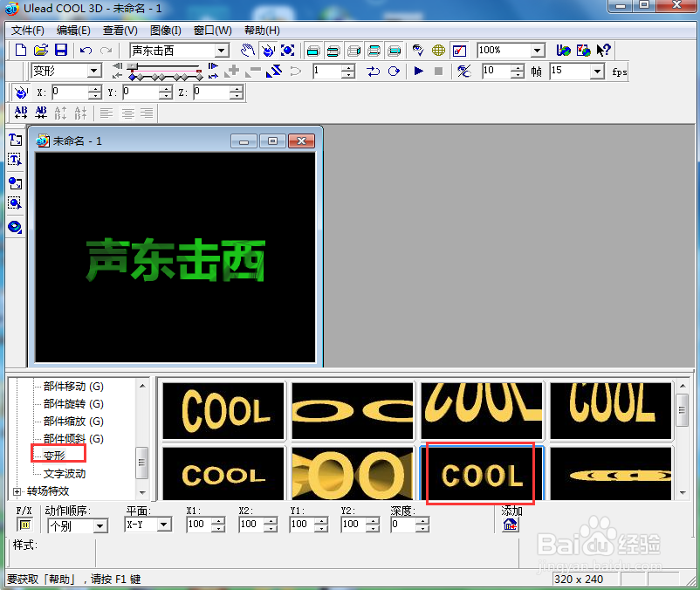Open the zoom 100% dropdown
Screen dimensions: 700x590
(538, 51)
